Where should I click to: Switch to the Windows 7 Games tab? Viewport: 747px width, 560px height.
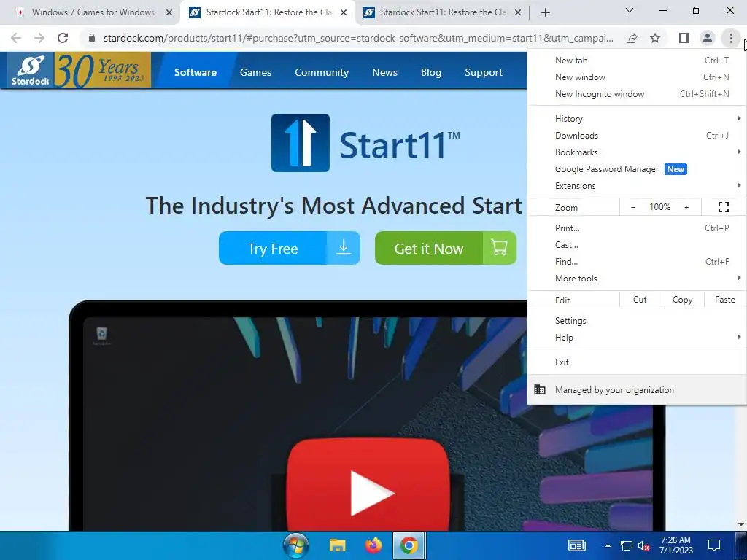(93, 12)
